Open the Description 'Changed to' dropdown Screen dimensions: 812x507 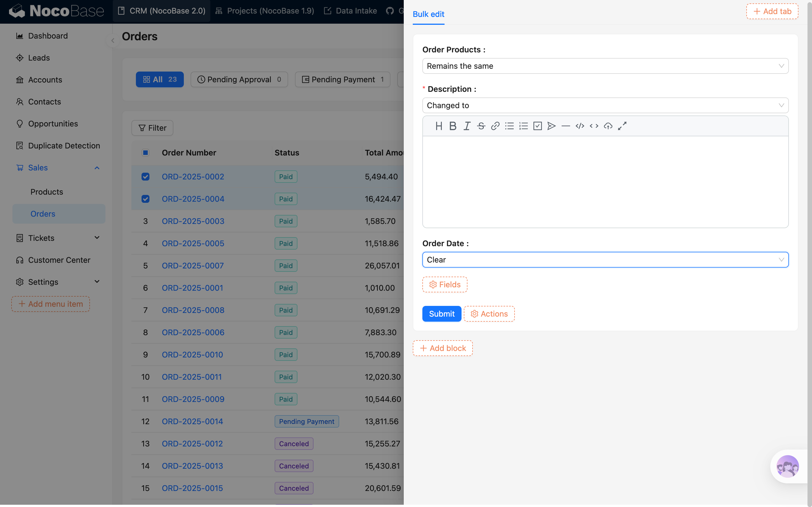tap(605, 106)
